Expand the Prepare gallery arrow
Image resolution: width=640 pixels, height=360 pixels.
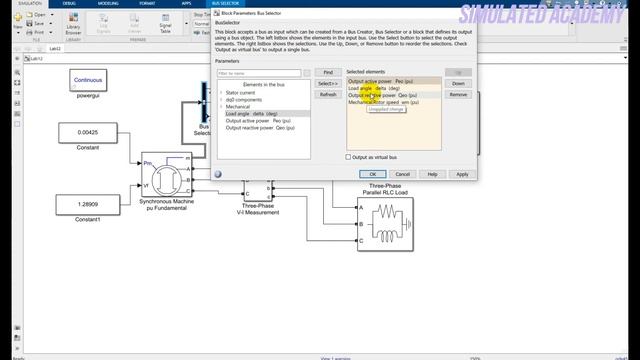coord(187,24)
